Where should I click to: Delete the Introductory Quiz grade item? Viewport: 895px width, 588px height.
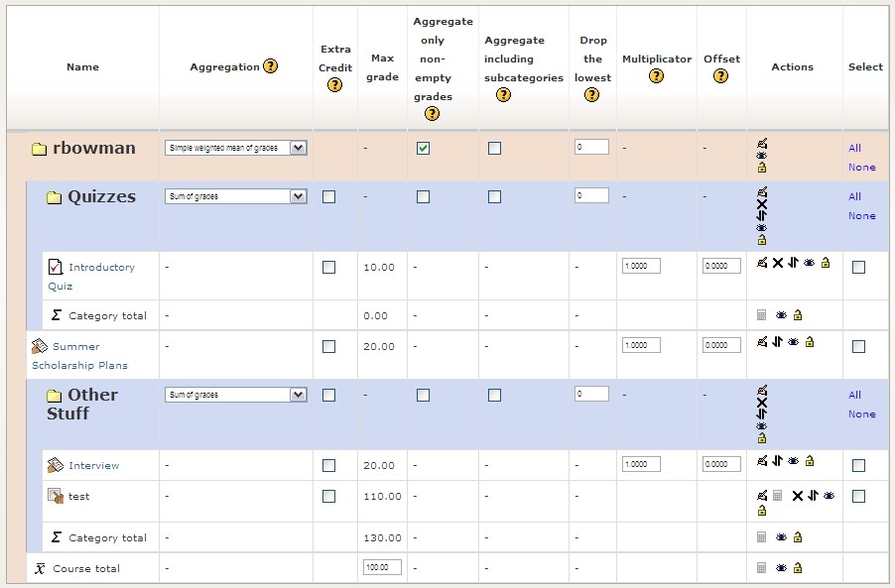(778, 263)
